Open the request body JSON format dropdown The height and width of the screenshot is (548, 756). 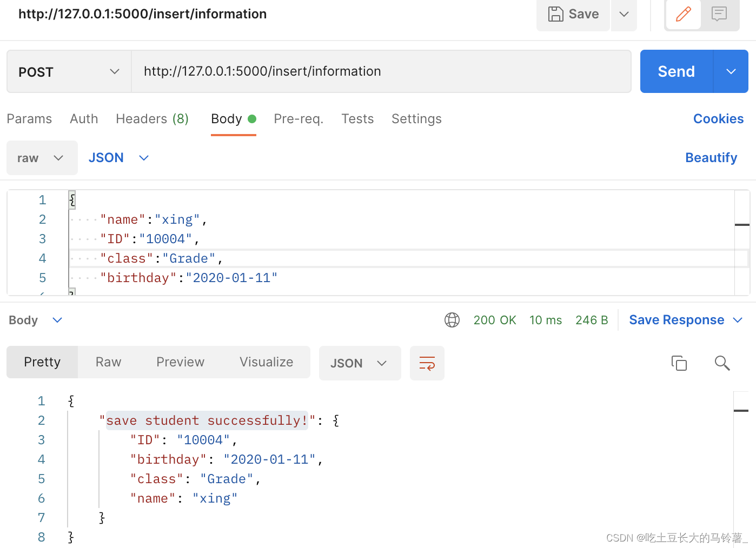tap(118, 158)
